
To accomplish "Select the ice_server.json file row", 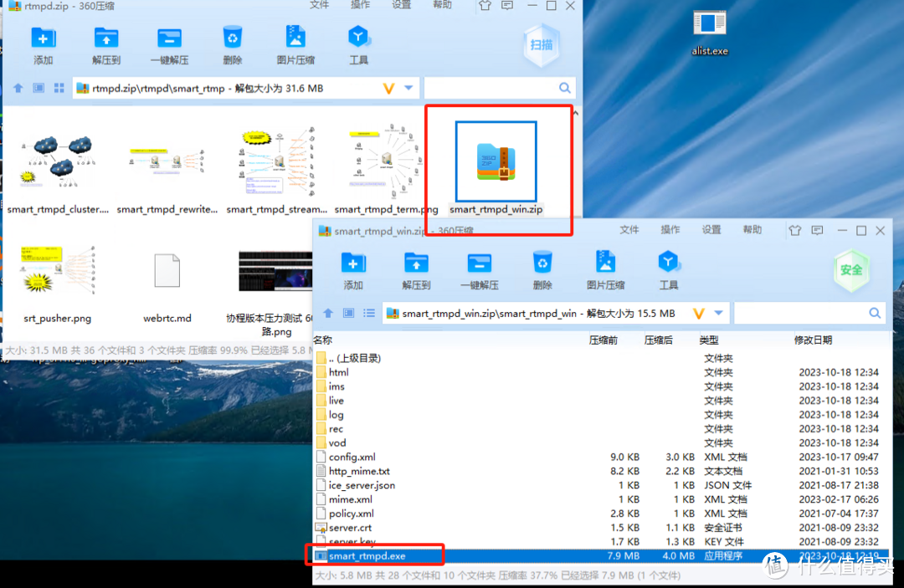I will coord(599,485).
